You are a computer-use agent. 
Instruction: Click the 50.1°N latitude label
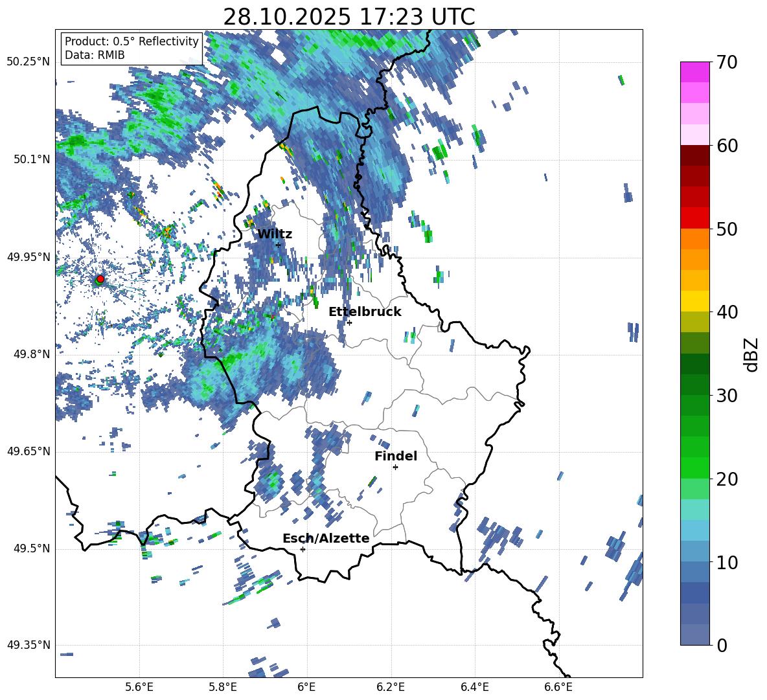(x=31, y=160)
